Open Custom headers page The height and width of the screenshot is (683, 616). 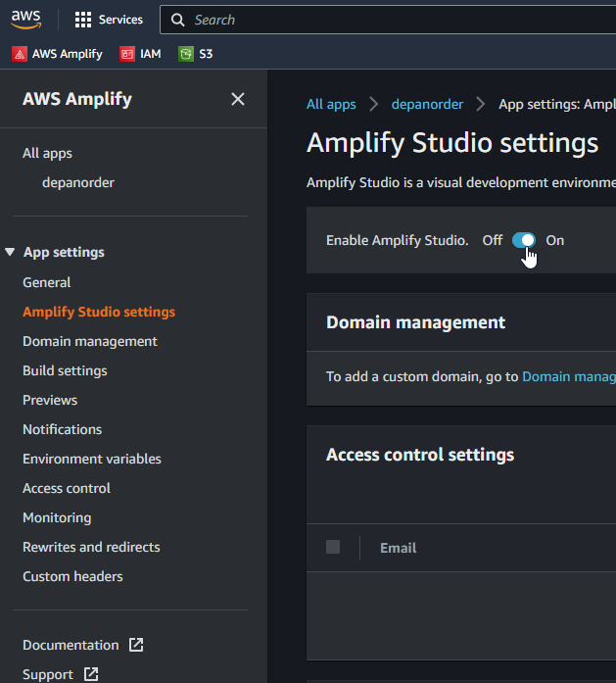click(x=72, y=576)
